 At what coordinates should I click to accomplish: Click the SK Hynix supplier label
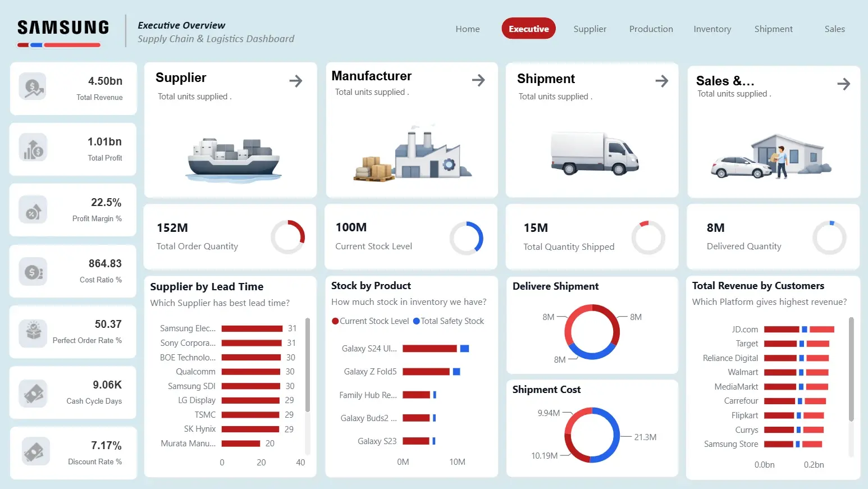[x=200, y=429]
